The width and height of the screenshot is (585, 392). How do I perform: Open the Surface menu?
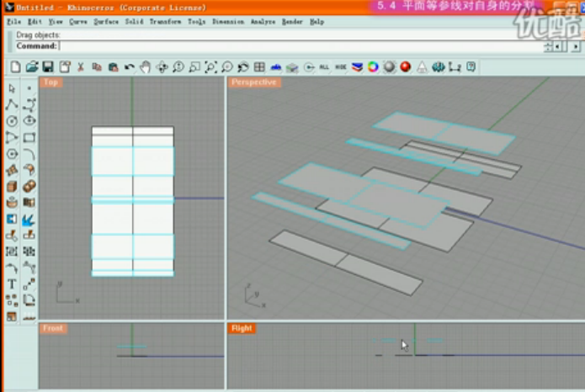[x=106, y=22]
